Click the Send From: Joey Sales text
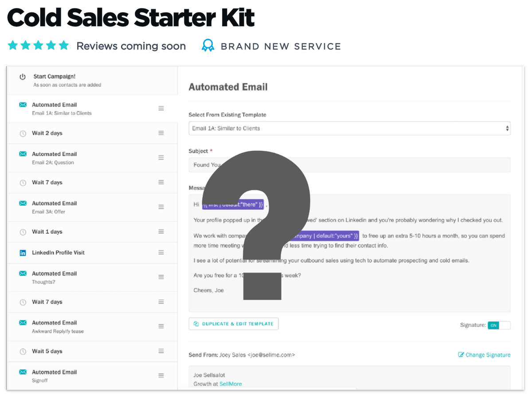Screen dimensions: 532x397 [242, 355]
